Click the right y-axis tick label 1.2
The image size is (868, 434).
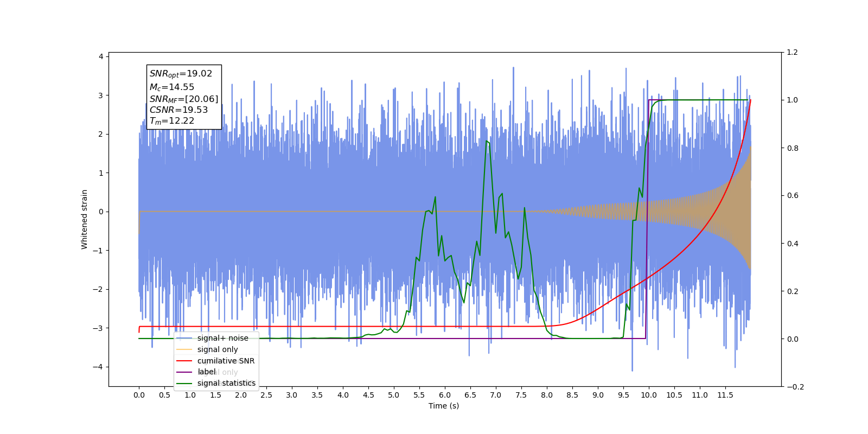tap(792, 53)
